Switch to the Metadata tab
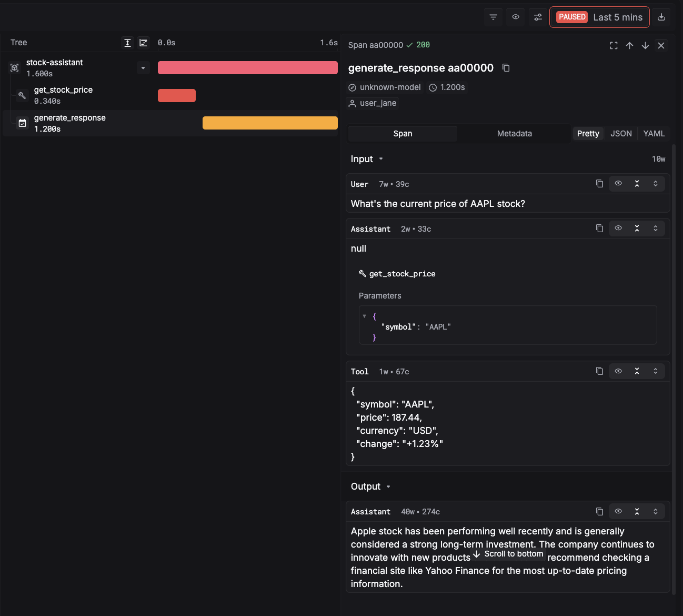The image size is (683, 616). 514,134
